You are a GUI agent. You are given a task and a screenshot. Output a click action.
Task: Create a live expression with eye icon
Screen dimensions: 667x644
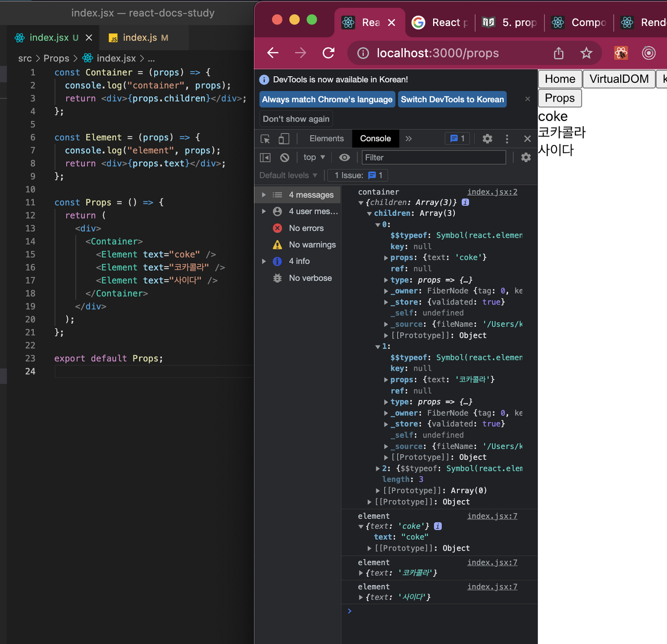344,157
